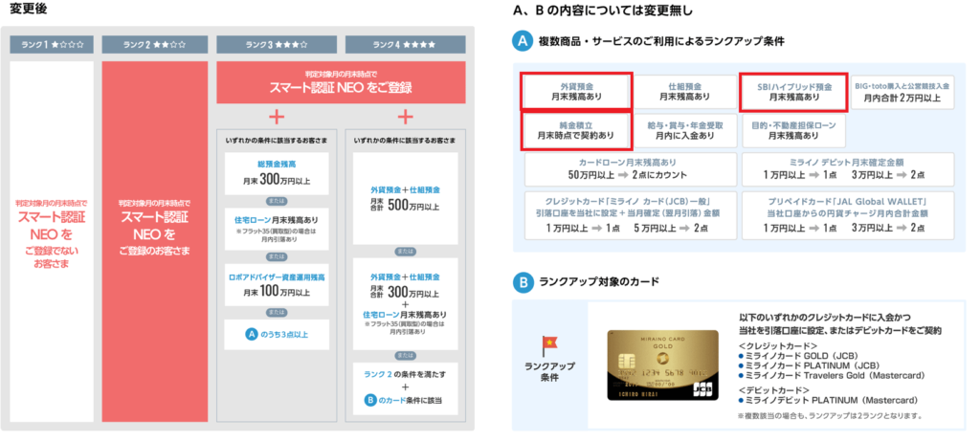The image size is (980, 442).
Task: Click ミライノカード PLATINUM (JCB) list item
Action: pyautogui.click(x=809, y=365)
